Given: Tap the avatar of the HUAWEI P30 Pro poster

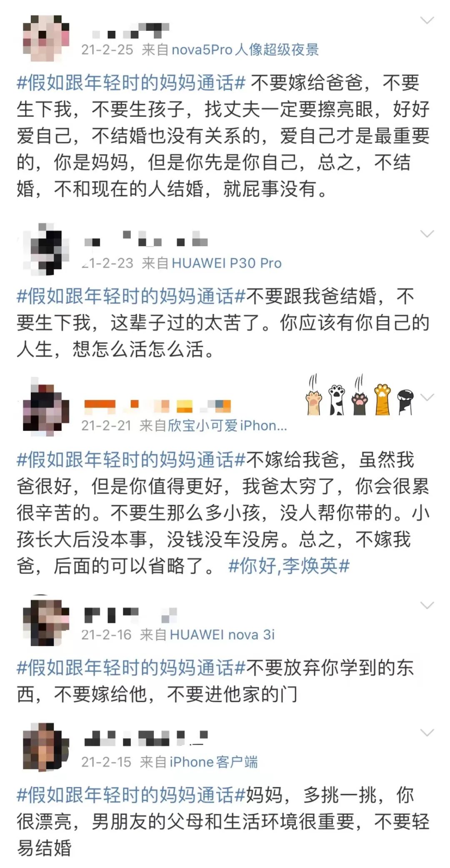Looking at the screenshot, I should [x=46, y=249].
